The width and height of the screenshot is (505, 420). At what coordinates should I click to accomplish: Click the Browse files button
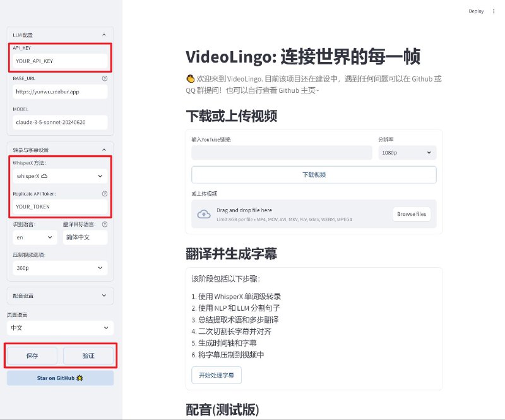(412, 214)
